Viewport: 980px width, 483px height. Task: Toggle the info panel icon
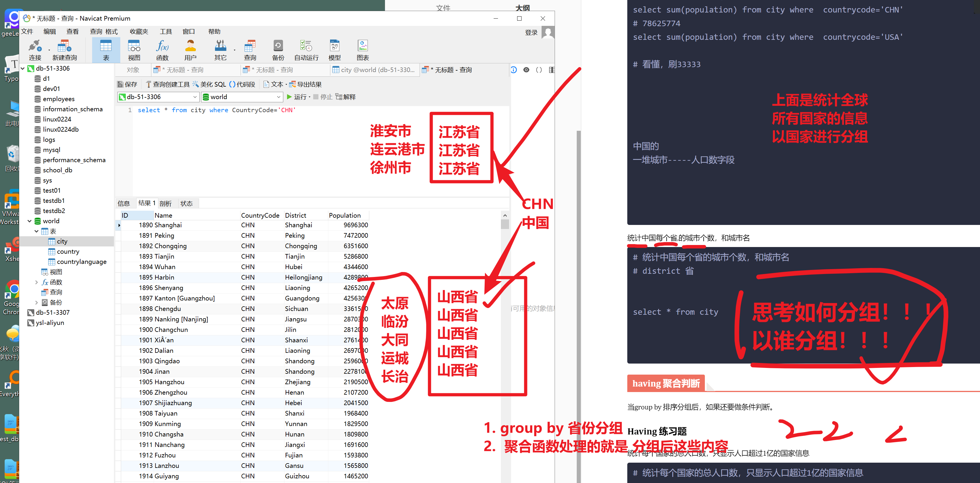pos(514,70)
